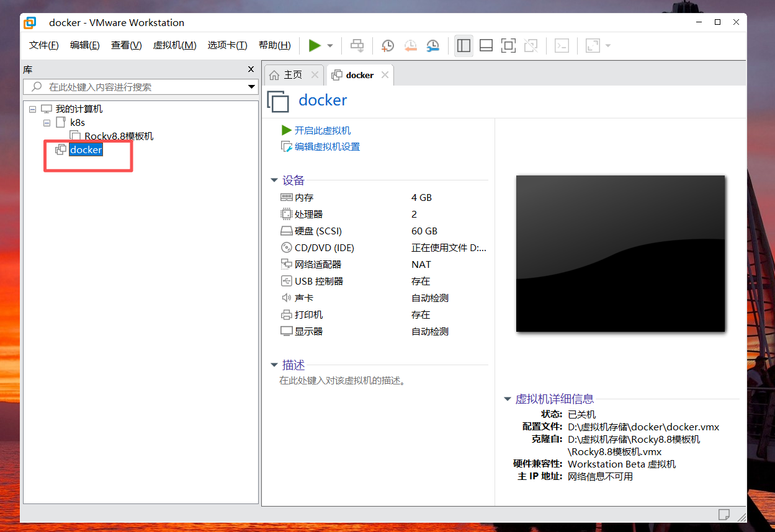
Task: Click the CD/DVD (IDE) device row
Action: click(383, 248)
